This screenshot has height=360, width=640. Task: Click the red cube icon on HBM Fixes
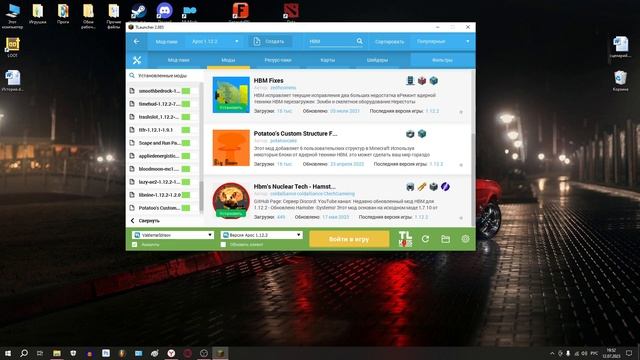click(x=422, y=80)
